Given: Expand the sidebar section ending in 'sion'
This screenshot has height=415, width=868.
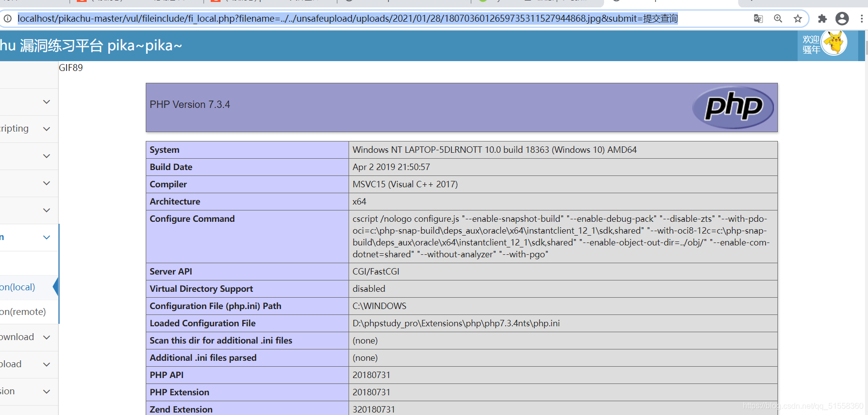Looking at the screenshot, I should (x=47, y=392).
